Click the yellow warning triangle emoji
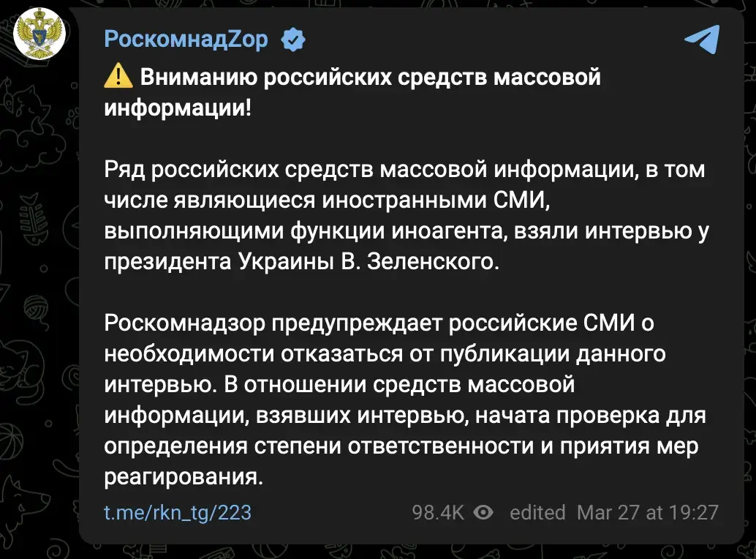 click(x=118, y=76)
